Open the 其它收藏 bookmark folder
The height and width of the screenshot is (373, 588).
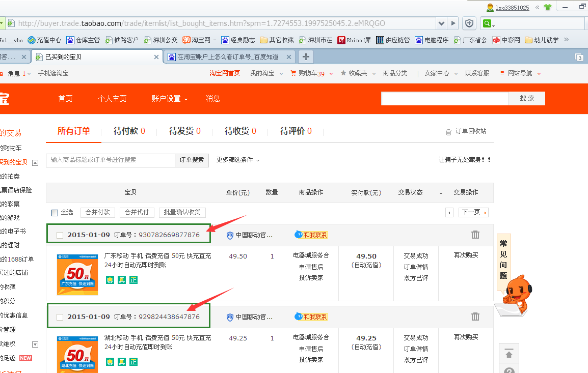click(x=277, y=40)
